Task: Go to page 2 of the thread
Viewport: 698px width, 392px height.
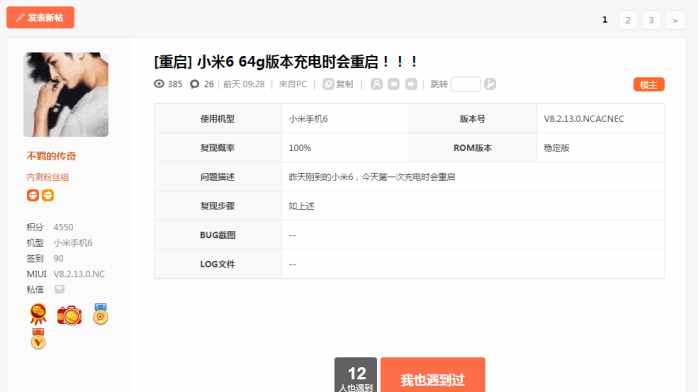Action: [x=628, y=20]
